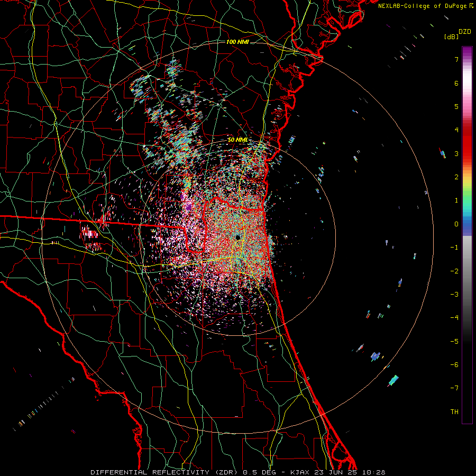Screen dimensions: 476x476
Task: Select the 1 dB legend label
Action: pyautogui.click(x=456, y=200)
